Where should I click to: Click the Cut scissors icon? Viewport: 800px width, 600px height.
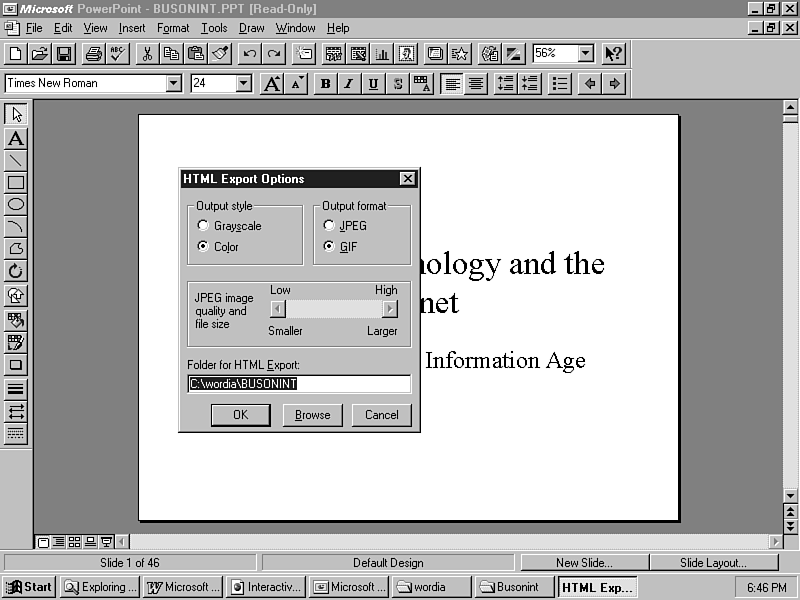coord(147,54)
